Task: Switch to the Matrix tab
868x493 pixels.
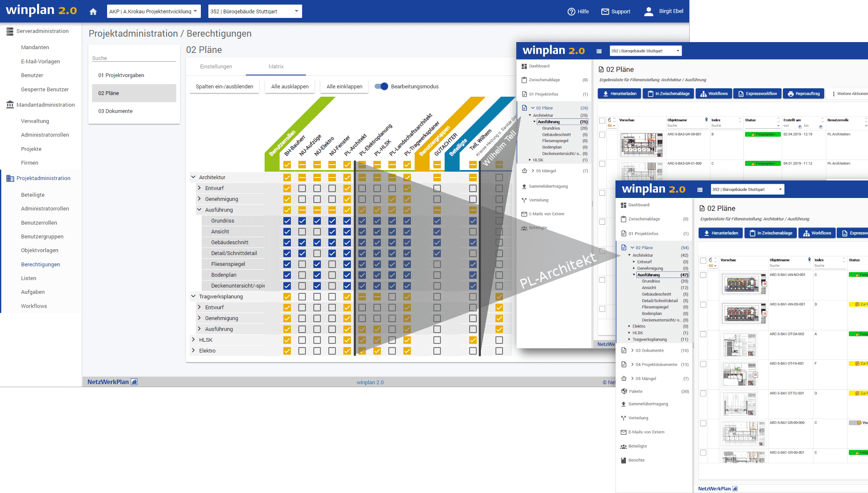Action: (x=276, y=67)
